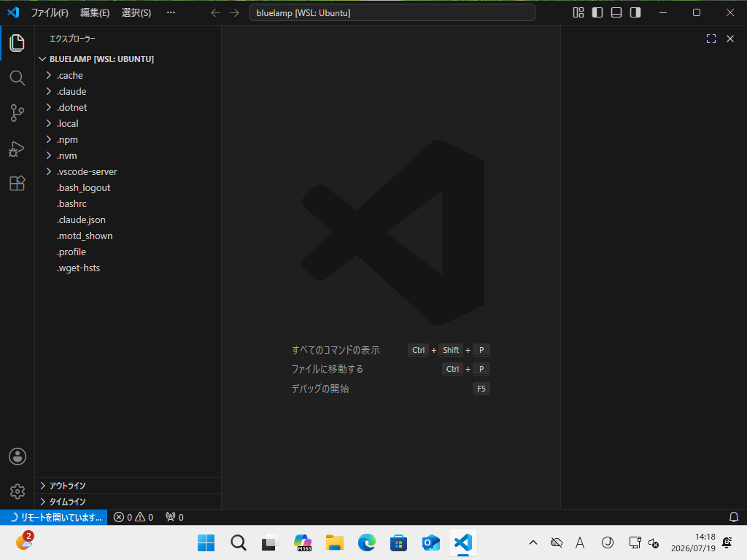
Task: Open the .motd_shown file
Action: (x=128, y=236)
